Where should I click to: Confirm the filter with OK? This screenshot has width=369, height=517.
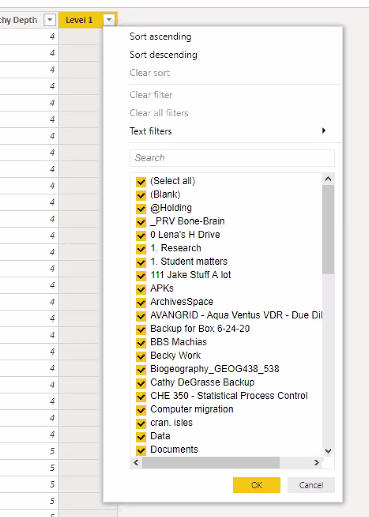pyautogui.click(x=257, y=485)
